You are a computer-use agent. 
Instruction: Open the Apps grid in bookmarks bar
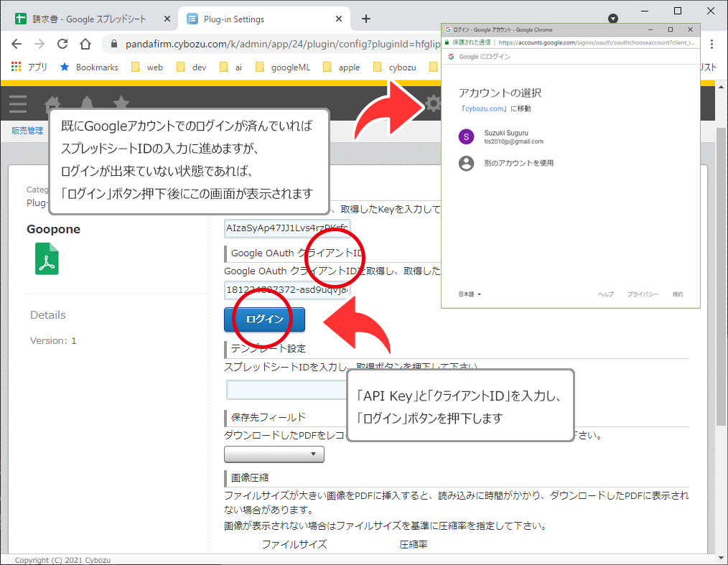pos(17,67)
